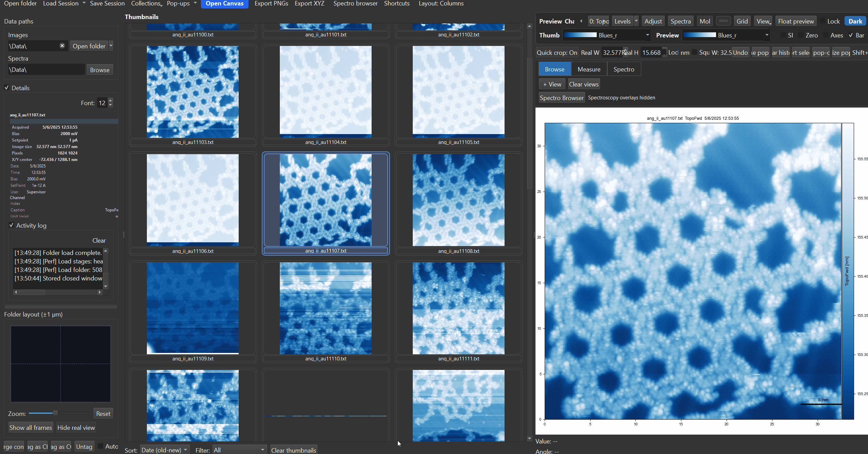Click Clear views in the right panel

point(583,84)
